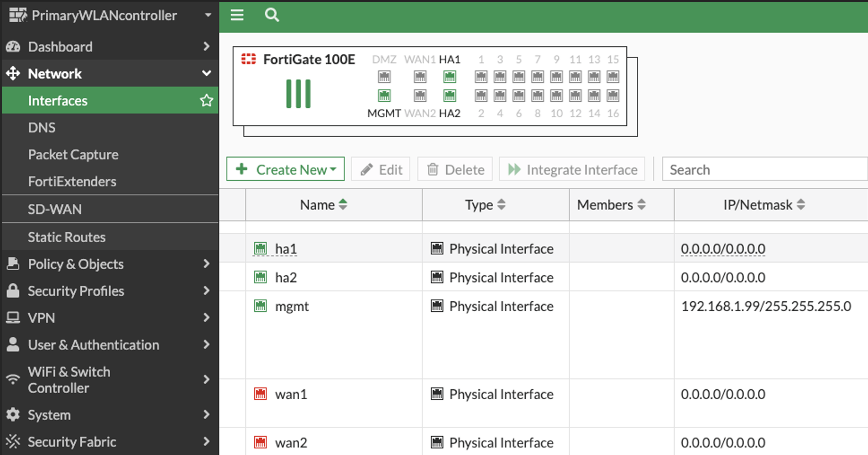
Task: Click the Integrate Interface button
Action: [x=572, y=169]
